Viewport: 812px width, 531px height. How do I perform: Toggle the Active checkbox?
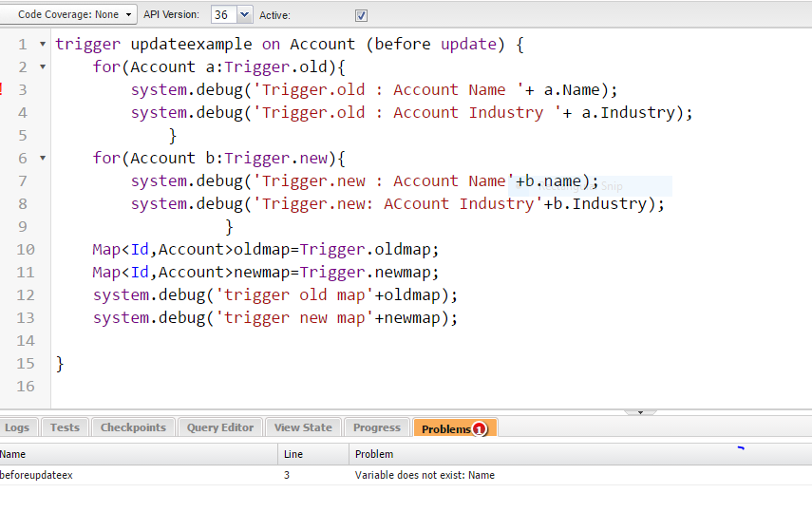click(x=361, y=15)
